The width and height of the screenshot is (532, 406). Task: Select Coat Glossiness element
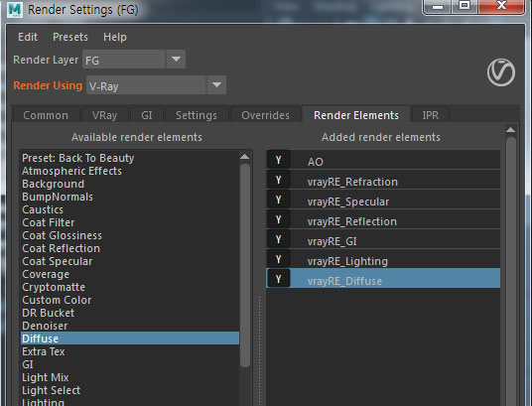[130, 235]
